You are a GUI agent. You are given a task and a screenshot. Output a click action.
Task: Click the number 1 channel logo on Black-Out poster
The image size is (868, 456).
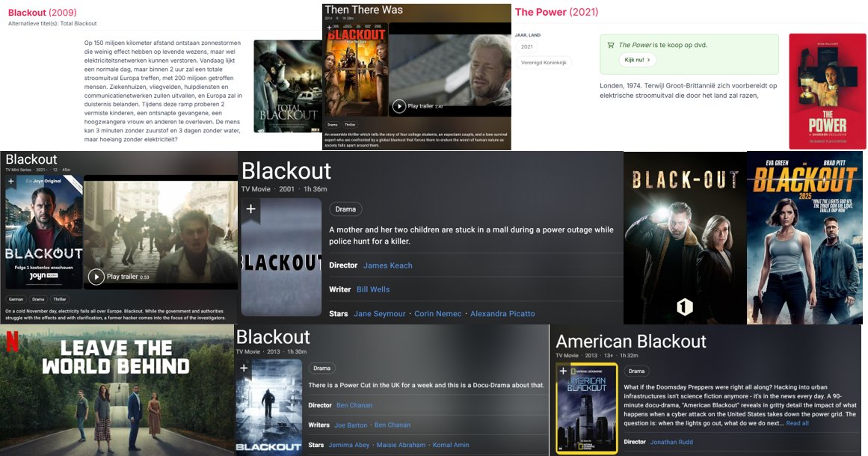pos(685,306)
